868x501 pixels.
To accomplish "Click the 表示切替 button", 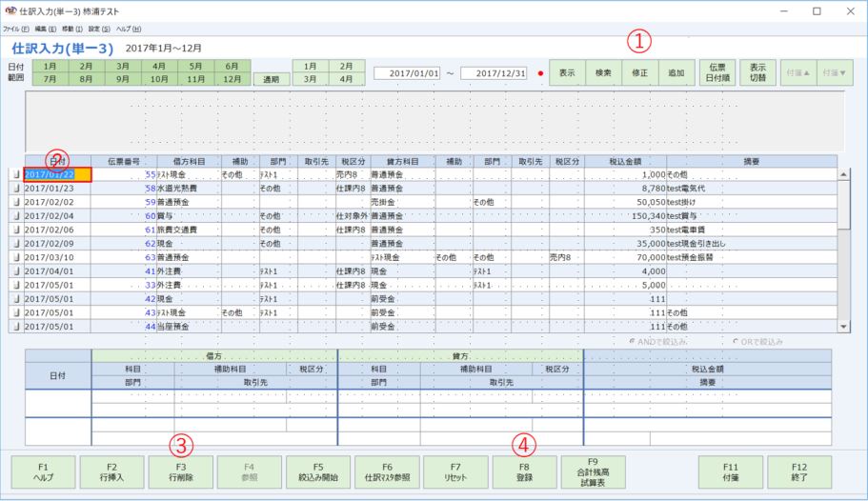I will click(757, 72).
